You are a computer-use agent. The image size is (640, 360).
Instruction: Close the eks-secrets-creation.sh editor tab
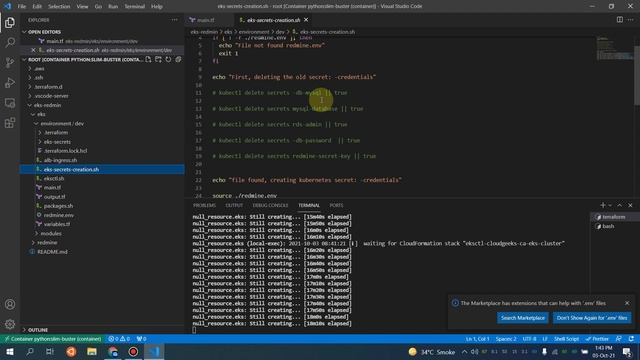pos(306,20)
